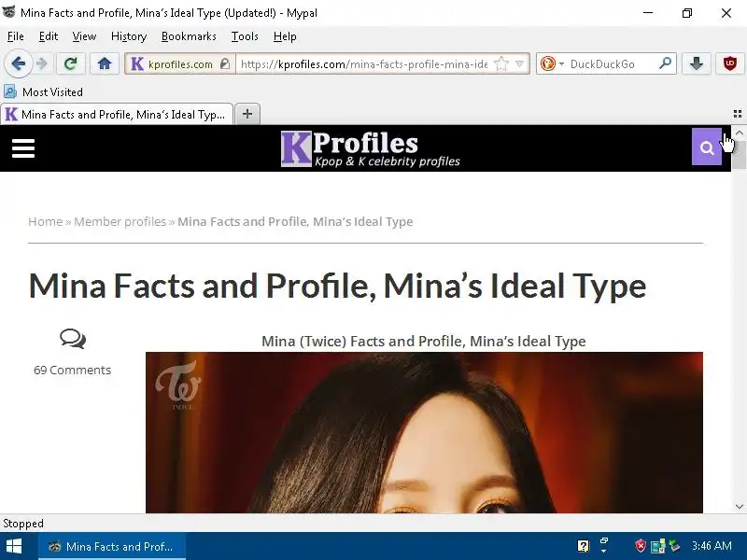Open the KProfiles hamburger menu
This screenshot has height=560, width=747.
tap(23, 148)
